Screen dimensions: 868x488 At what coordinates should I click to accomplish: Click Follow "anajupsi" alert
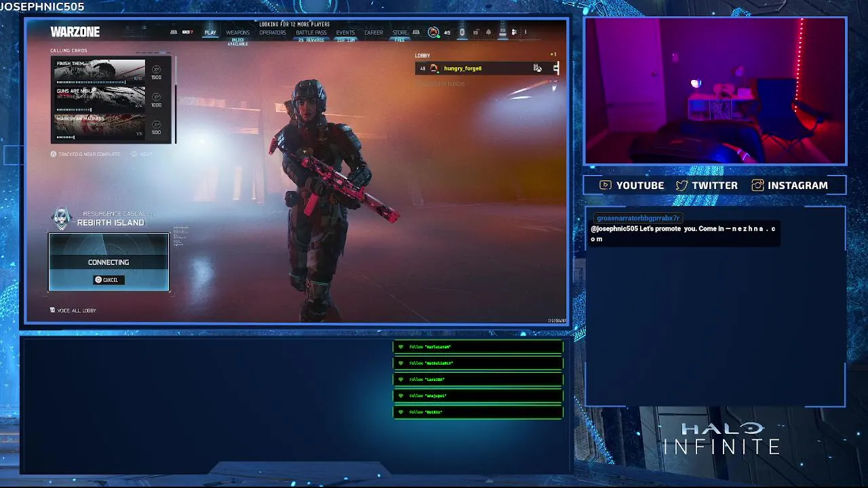click(x=478, y=396)
